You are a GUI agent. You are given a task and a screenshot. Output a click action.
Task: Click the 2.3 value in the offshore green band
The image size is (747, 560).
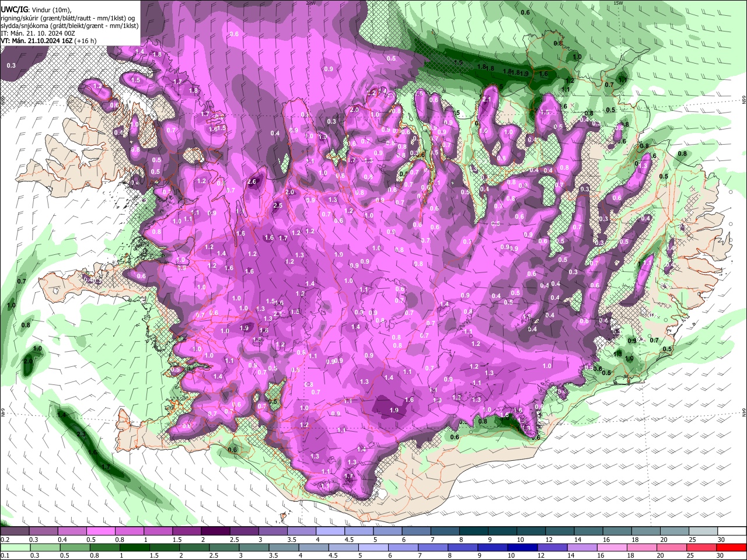coord(81,435)
